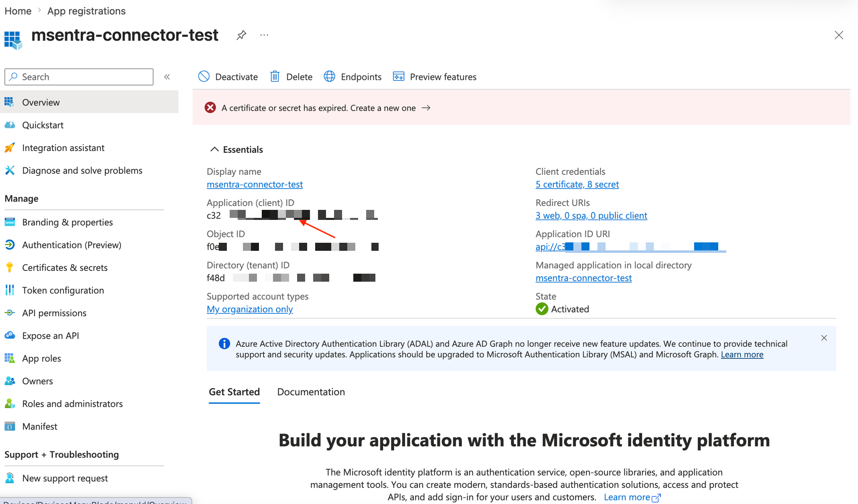Click the New support request icon

(10, 478)
